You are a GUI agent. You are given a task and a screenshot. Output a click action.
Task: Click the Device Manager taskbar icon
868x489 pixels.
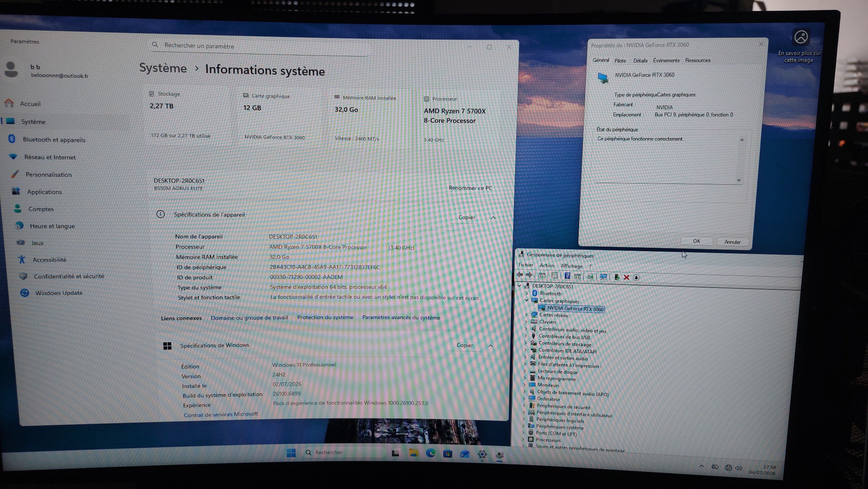499,455
